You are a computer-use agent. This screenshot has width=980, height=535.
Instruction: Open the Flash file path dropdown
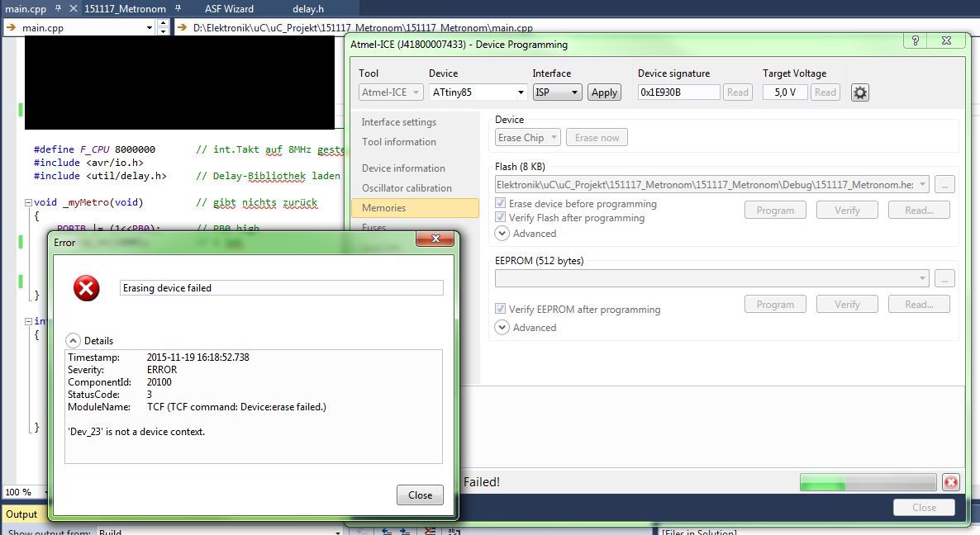[922, 184]
